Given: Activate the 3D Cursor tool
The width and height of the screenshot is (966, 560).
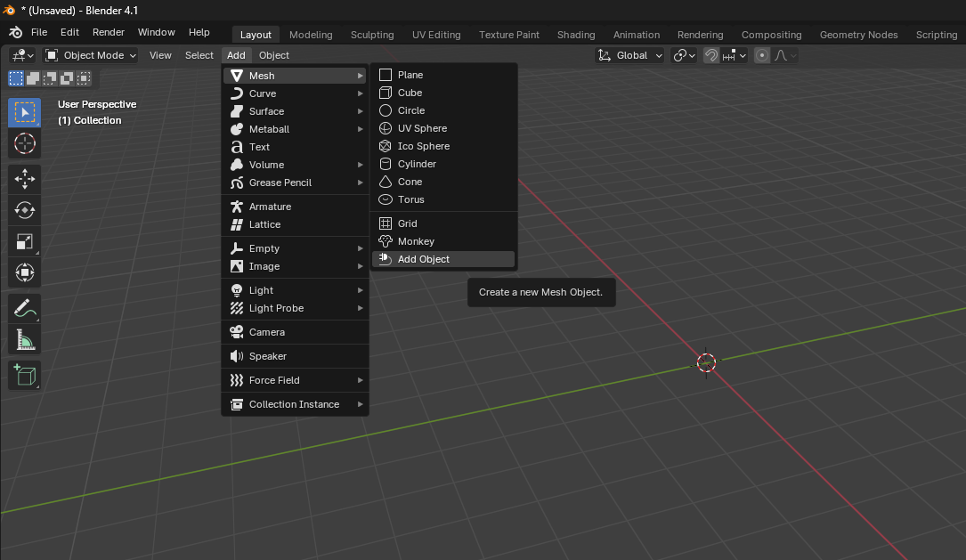Looking at the screenshot, I should click(x=25, y=143).
